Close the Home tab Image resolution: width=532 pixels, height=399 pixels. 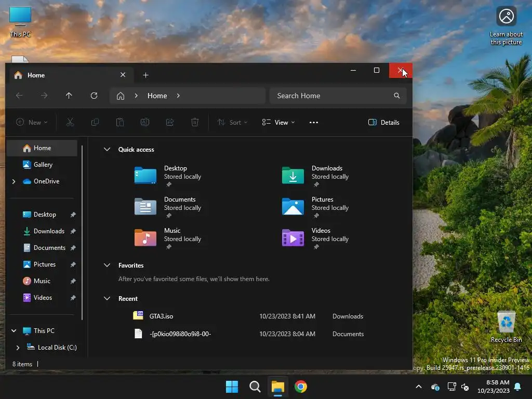[123, 75]
